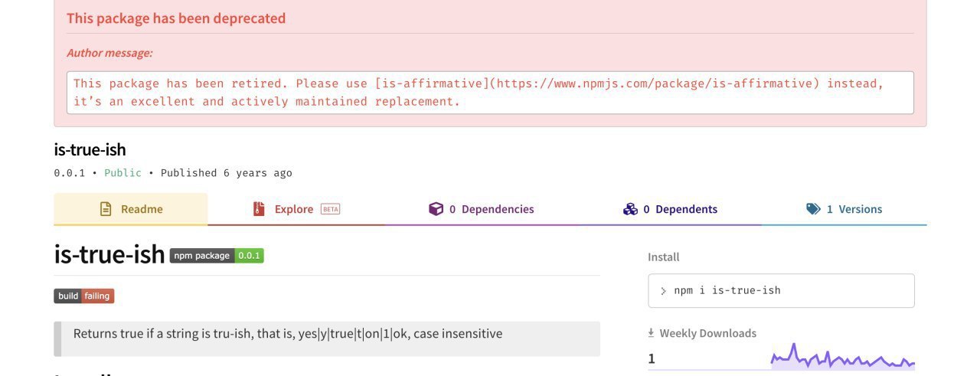Click the package name is-true-ish title
Screen dimensions: 980x376
pos(90,149)
